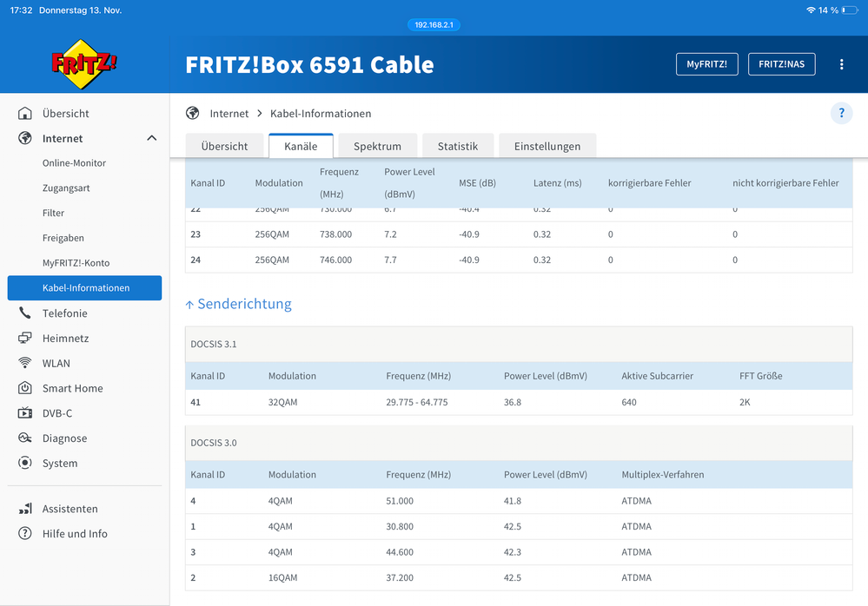Click the Smart Home icon
Viewport: 868px width, 606px height.
click(25, 389)
